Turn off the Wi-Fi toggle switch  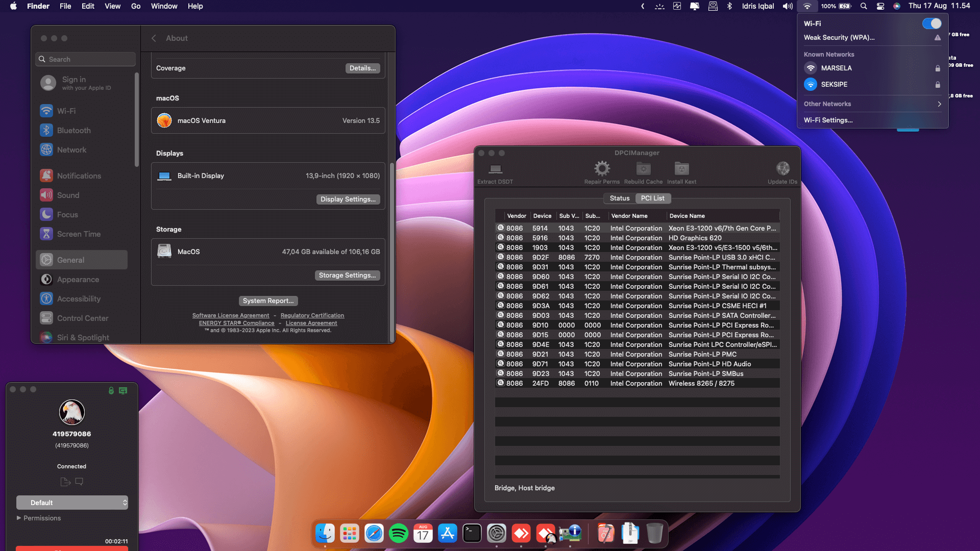tap(932, 23)
